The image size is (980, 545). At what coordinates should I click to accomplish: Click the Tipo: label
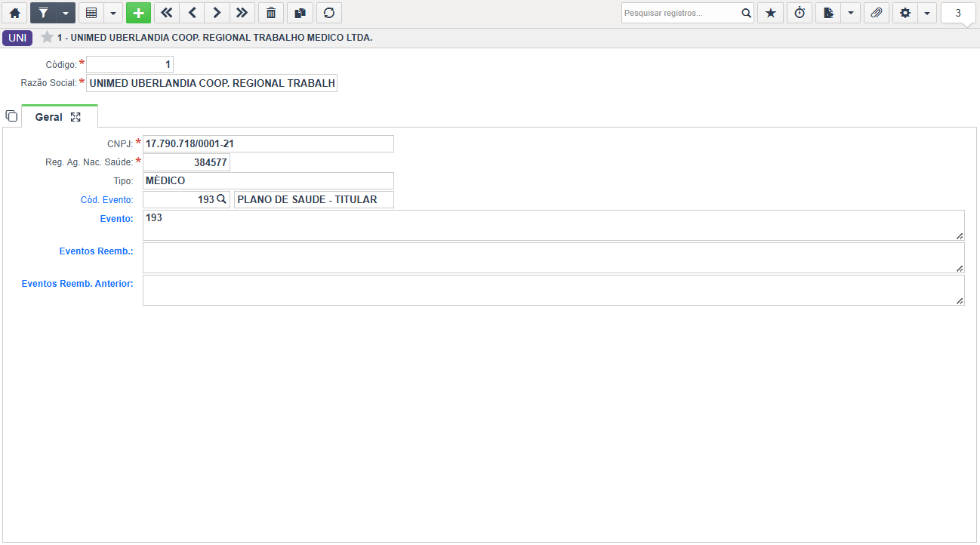(123, 181)
